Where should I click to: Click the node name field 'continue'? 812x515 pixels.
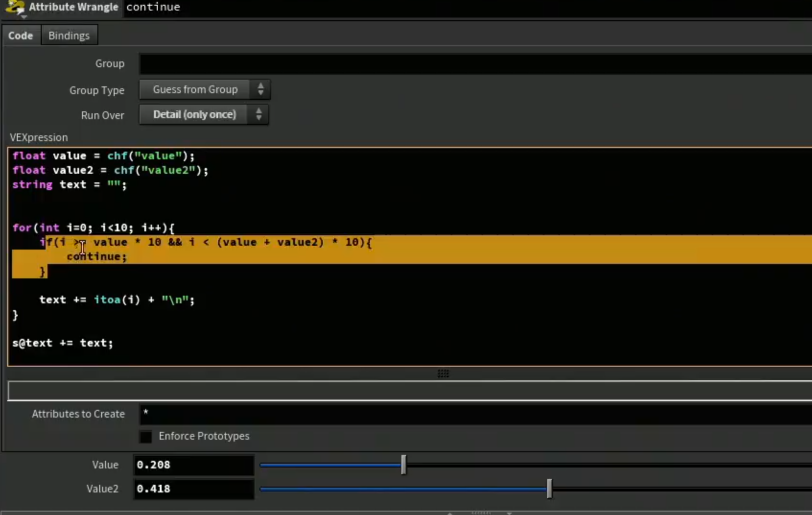pyautogui.click(x=153, y=7)
